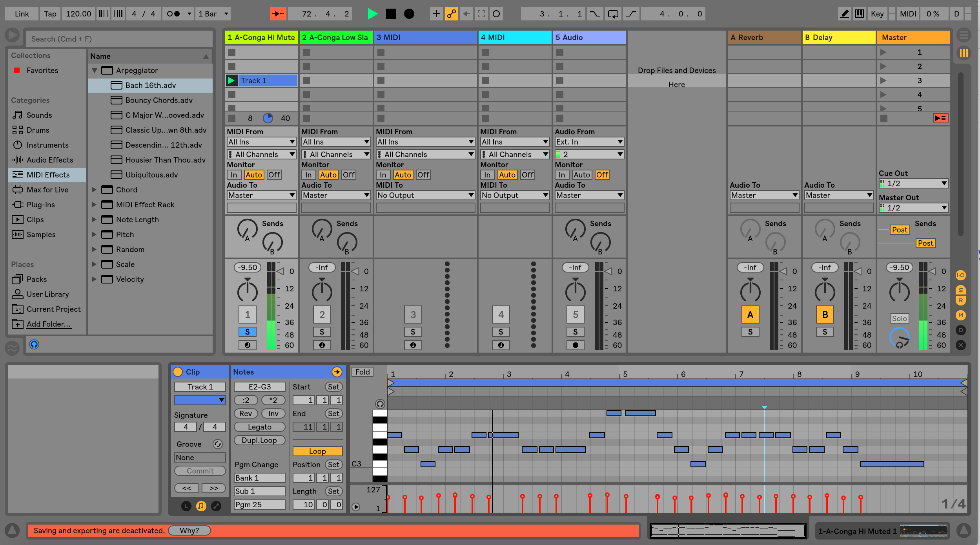
Task: Click track 1 volume value -9.50
Action: 248,267
